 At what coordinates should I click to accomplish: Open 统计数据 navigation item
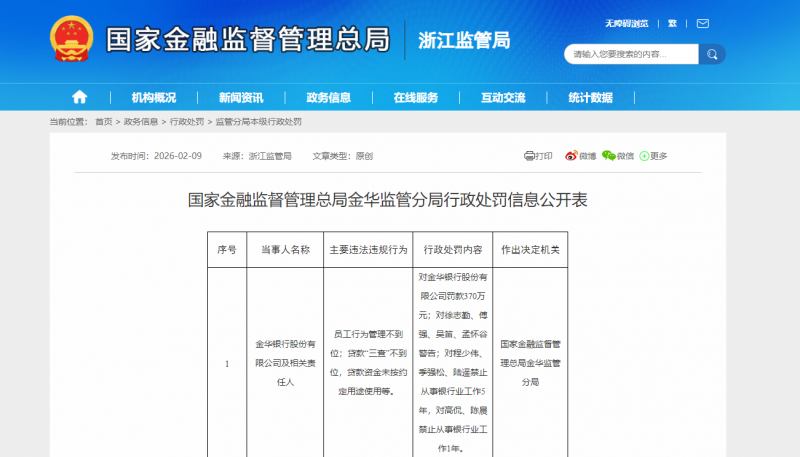coord(590,97)
